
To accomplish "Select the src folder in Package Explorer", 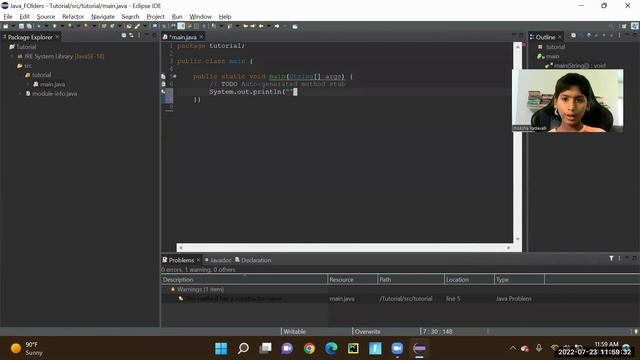I will click(x=28, y=66).
